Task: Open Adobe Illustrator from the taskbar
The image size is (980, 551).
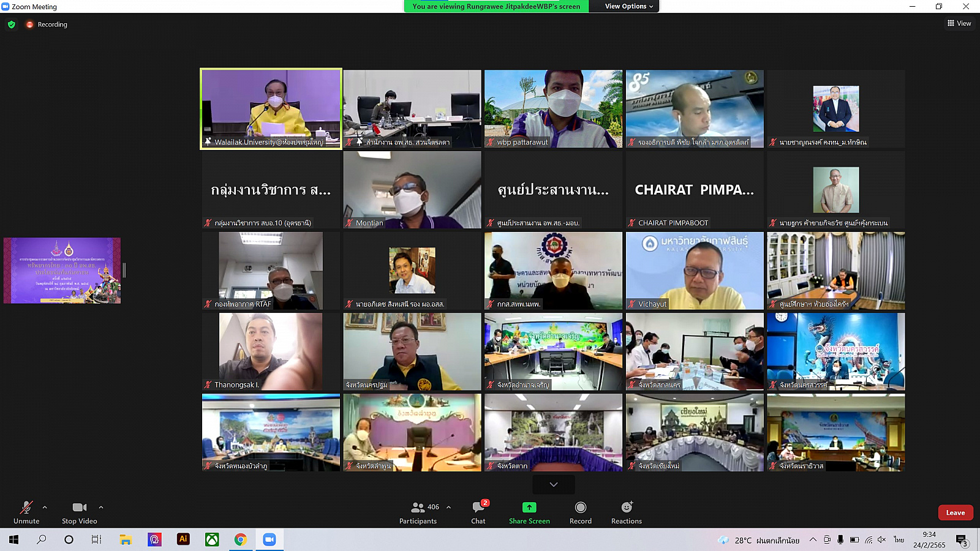Action: 183,539
